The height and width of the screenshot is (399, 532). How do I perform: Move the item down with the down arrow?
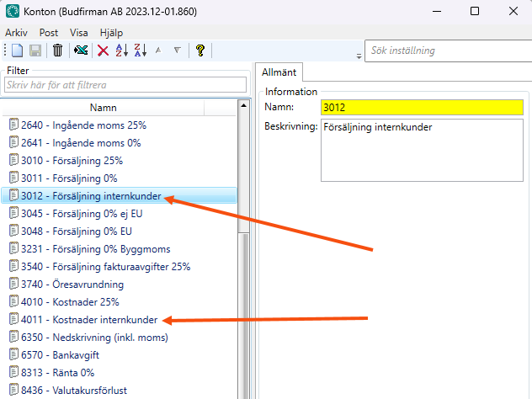(x=177, y=51)
